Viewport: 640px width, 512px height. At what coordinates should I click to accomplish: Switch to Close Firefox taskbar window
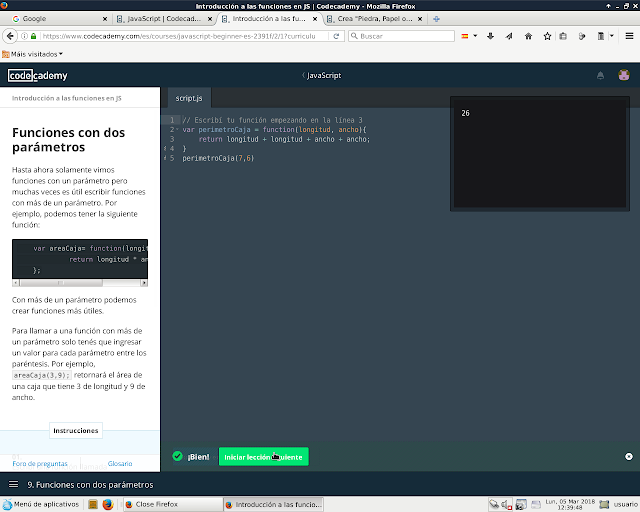click(173, 504)
